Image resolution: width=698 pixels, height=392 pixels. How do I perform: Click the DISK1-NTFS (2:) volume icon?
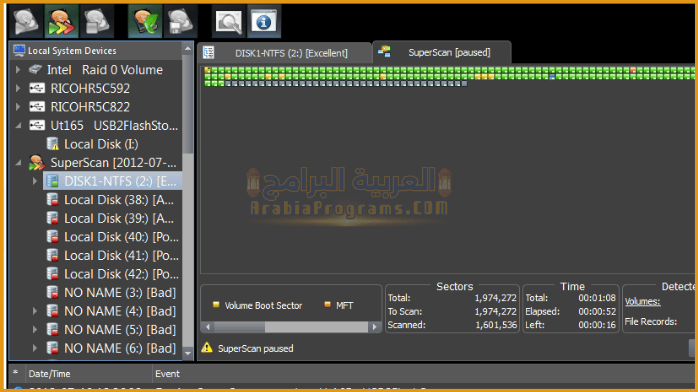click(x=53, y=181)
